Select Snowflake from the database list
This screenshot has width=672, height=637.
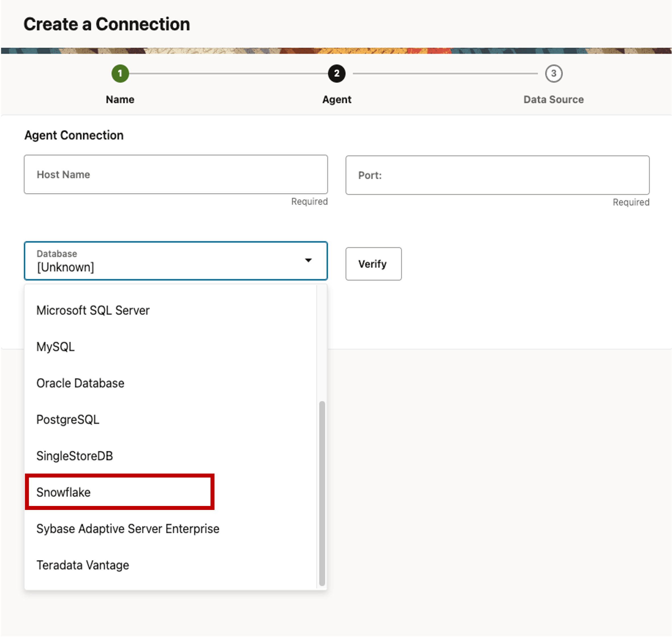64,492
